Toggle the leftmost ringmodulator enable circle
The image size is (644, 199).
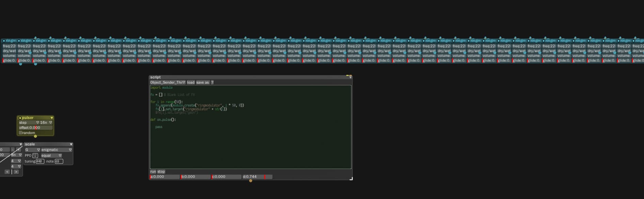tap(4, 41)
